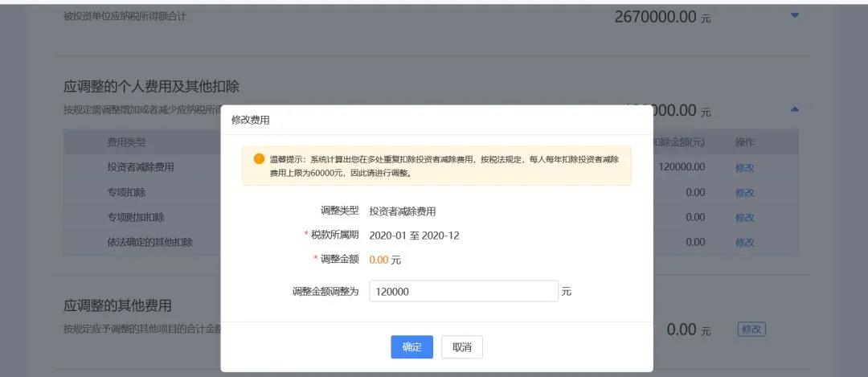Image resolution: width=868 pixels, height=377 pixels.
Task: Click the 0.00 amount in 专项扣除 row
Action: tap(695, 192)
